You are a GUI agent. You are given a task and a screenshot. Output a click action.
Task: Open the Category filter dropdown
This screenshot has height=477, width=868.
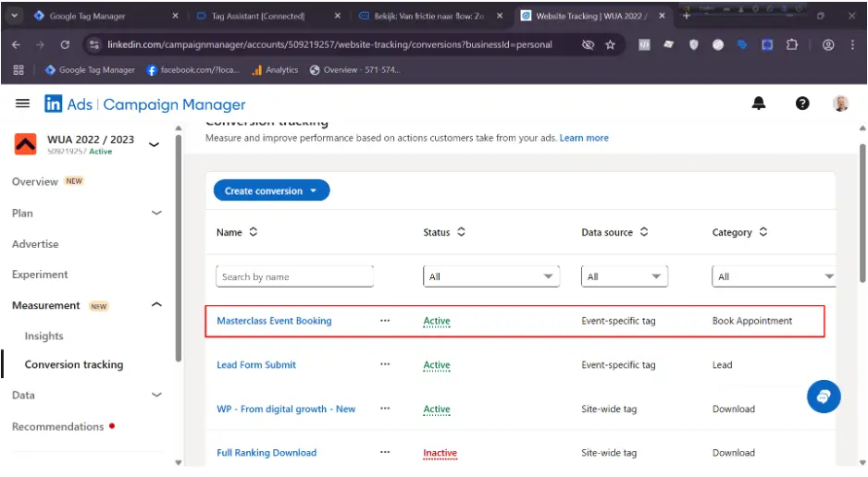pos(774,276)
